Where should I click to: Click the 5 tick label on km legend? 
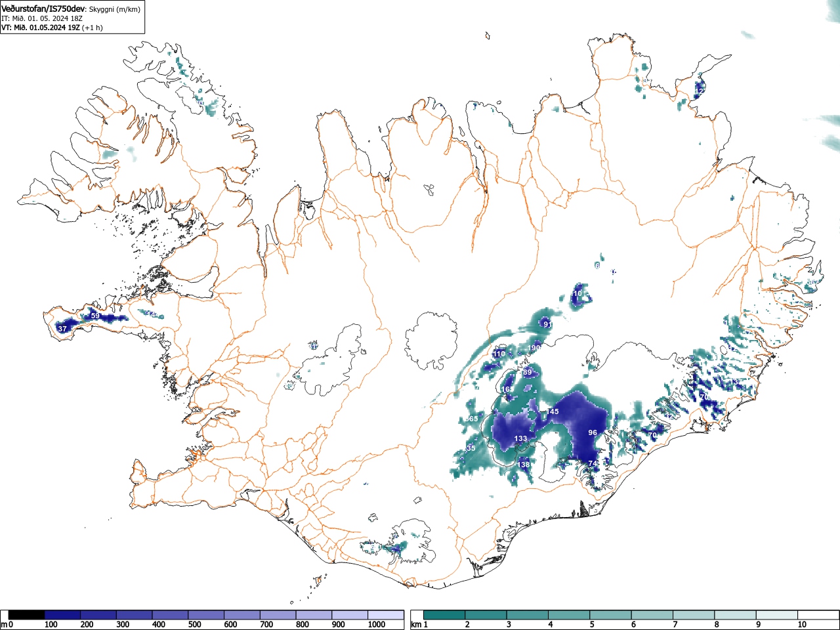[591, 625]
